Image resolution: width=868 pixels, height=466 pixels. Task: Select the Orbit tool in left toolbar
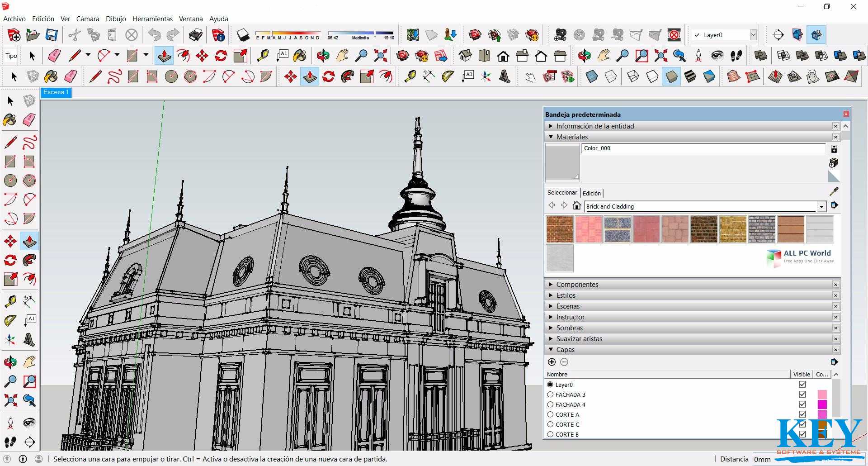pyautogui.click(x=10, y=362)
